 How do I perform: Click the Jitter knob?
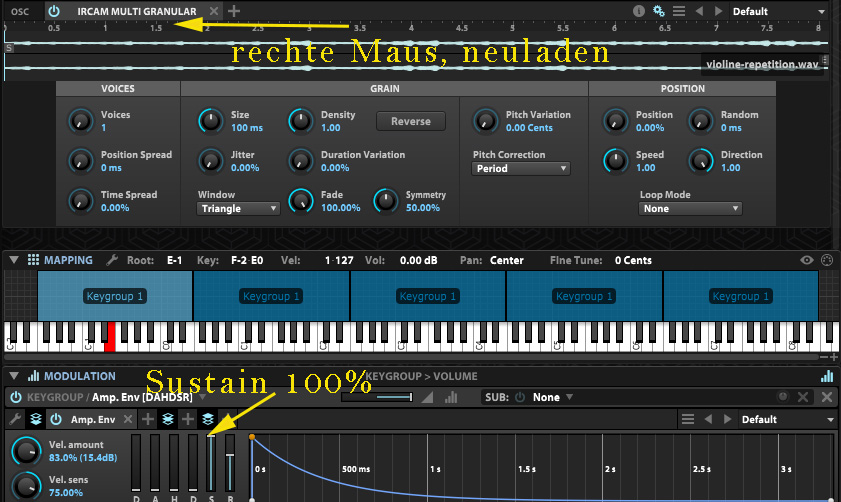210,161
